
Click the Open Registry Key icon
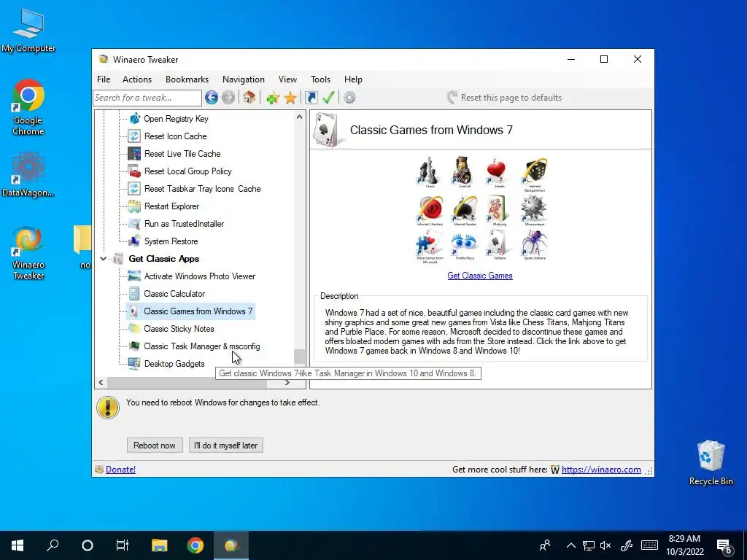[x=135, y=118]
